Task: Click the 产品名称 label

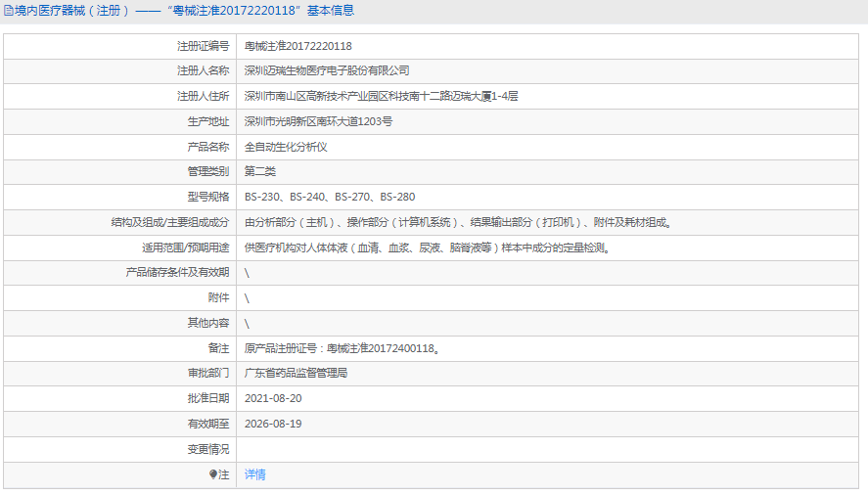Action: pos(208,148)
